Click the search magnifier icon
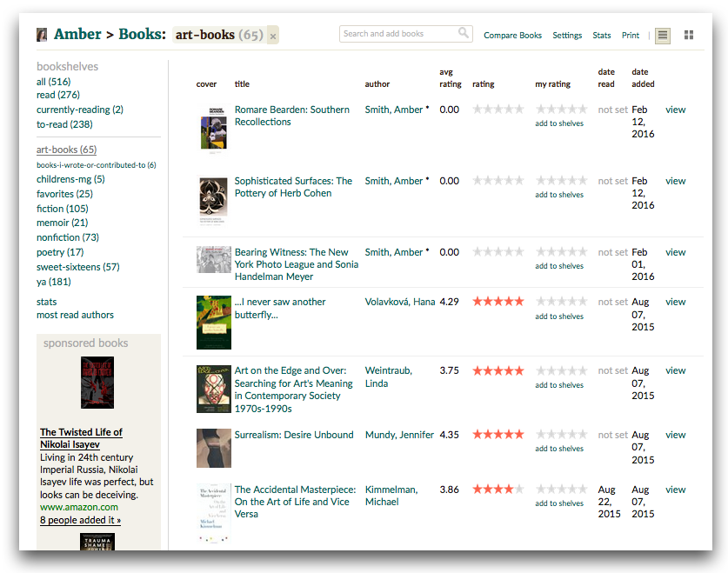 click(x=464, y=34)
